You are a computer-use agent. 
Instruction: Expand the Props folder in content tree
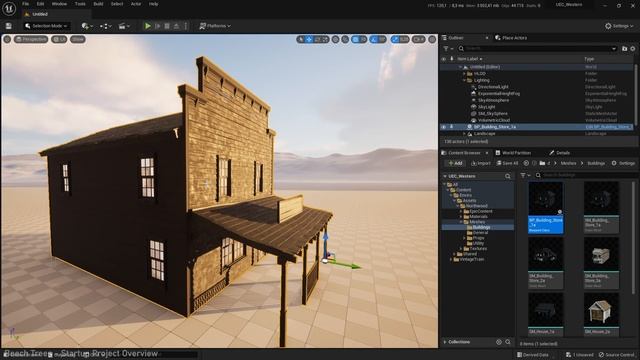pyautogui.click(x=464, y=238)
